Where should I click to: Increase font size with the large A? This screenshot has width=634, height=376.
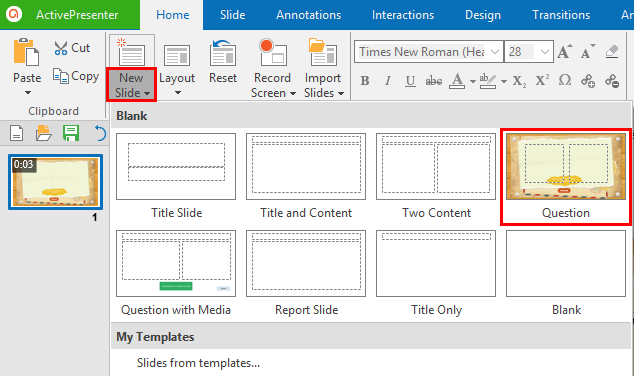pyautogui.click(x=564, y=52)
